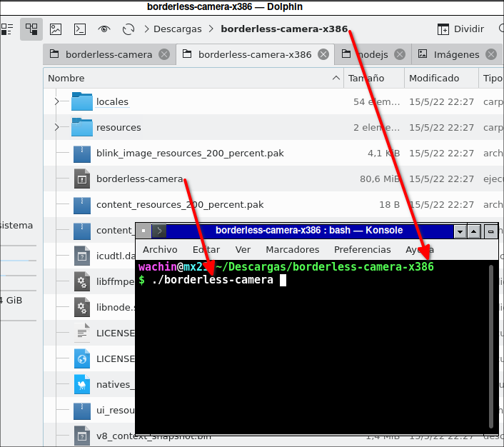504x447 pixels.
Task: Click locales modified date 15/5/22 22:27
Action: [441, 102]
